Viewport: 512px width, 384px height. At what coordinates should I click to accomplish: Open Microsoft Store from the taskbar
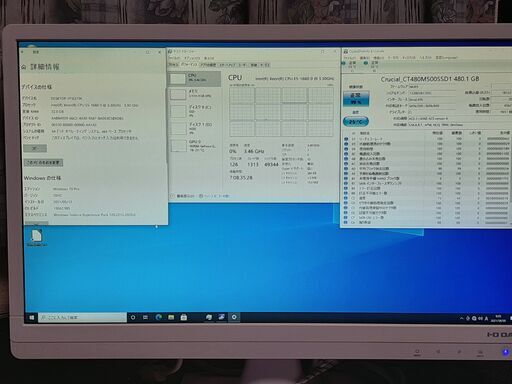[184, 317]
